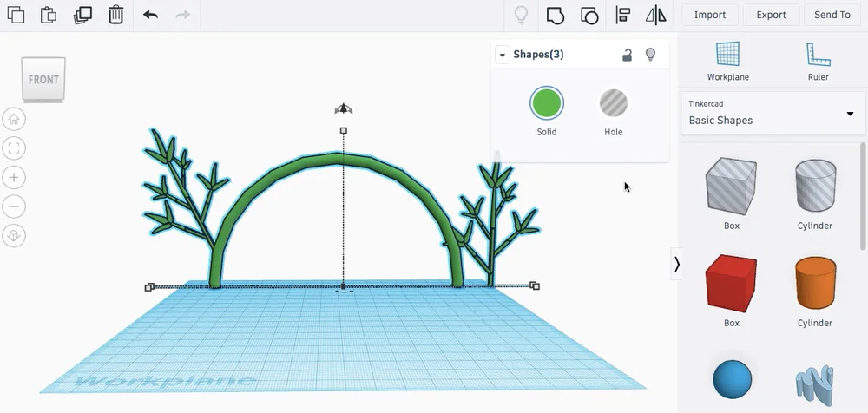Zoom in with the plus button

[x=14, y=178]
